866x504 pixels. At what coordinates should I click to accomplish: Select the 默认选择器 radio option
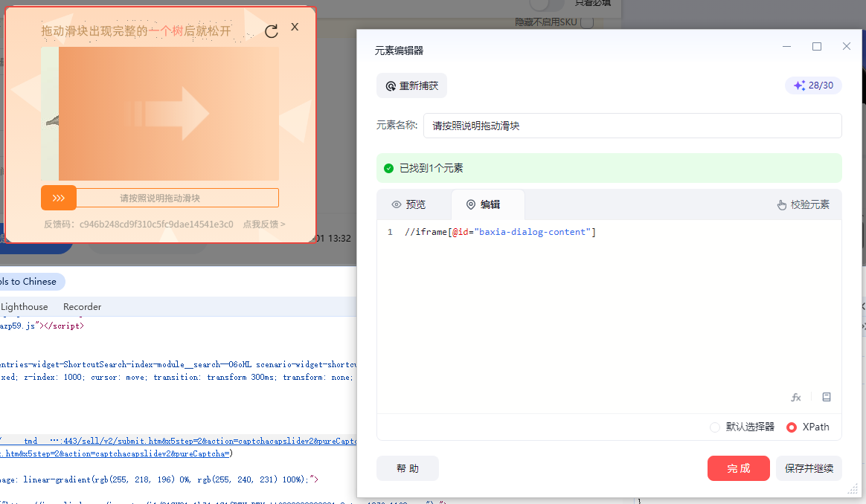[x=742, y=427]
